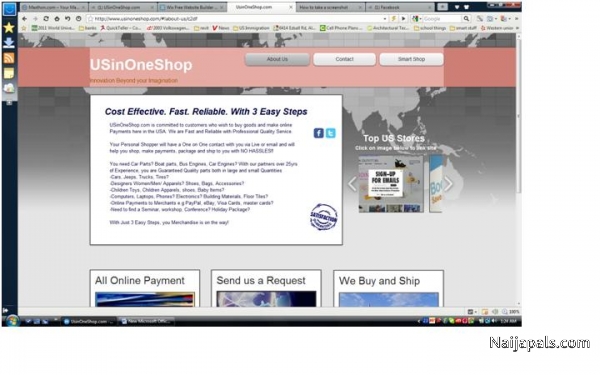Collapse the sidebar with the bottom arrow icon

(x=5, y=311)
